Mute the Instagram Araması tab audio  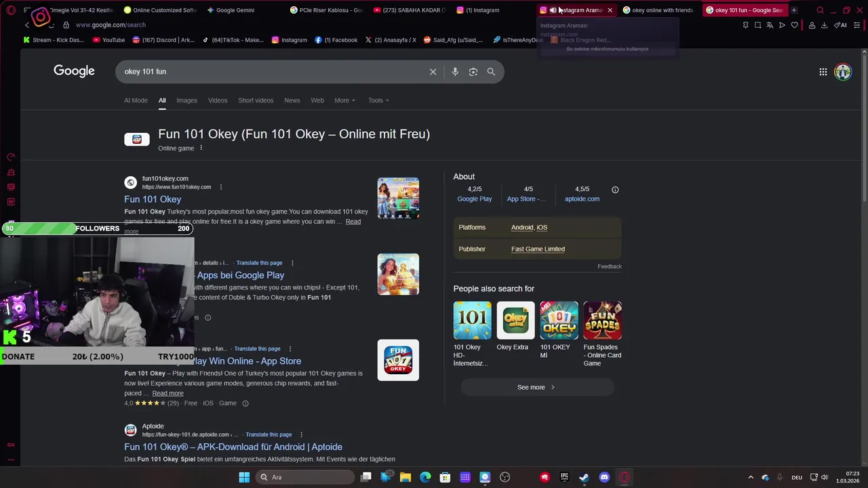click(x=553, y=10)
